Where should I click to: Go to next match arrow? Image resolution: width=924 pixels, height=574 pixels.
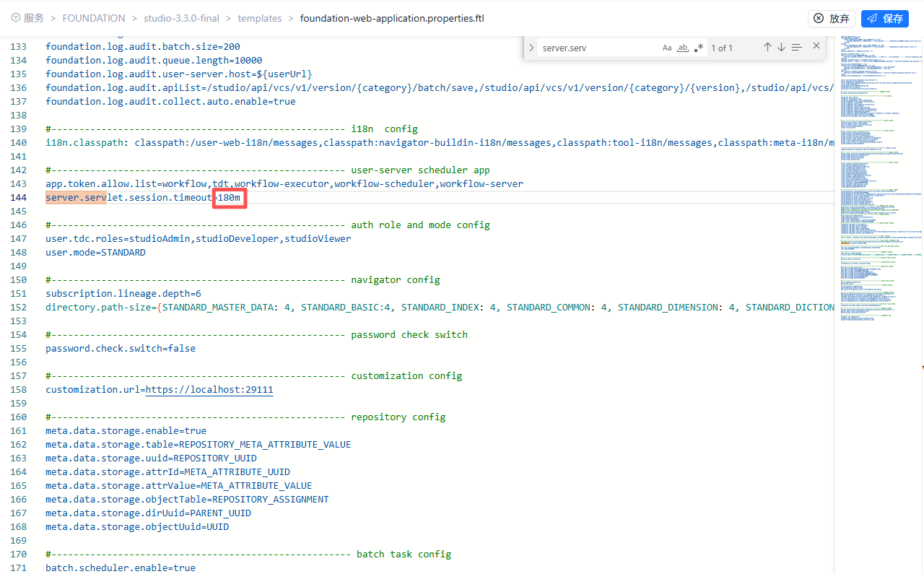(x=781, y=47)
